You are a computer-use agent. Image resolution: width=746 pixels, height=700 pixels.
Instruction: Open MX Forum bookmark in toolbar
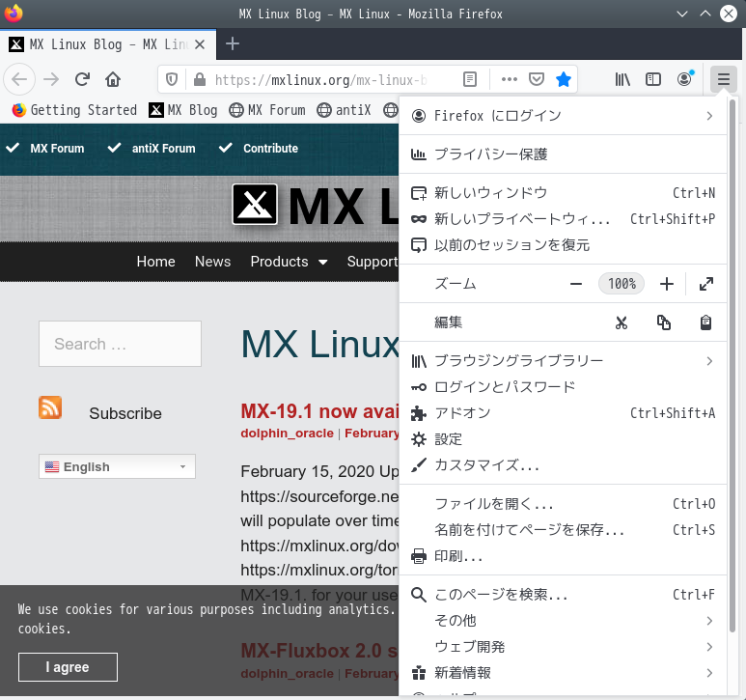(267, 110)
